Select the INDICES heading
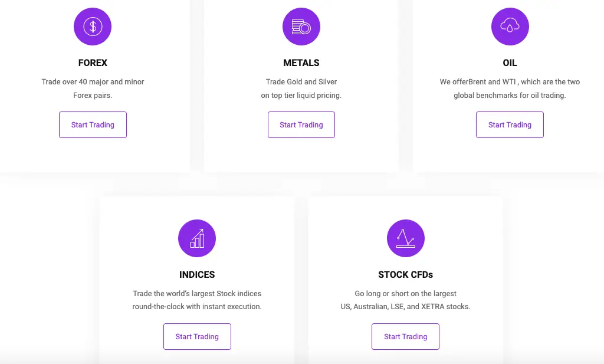Image resolution: width=604 pixels, height=364 pixels. 197,275
